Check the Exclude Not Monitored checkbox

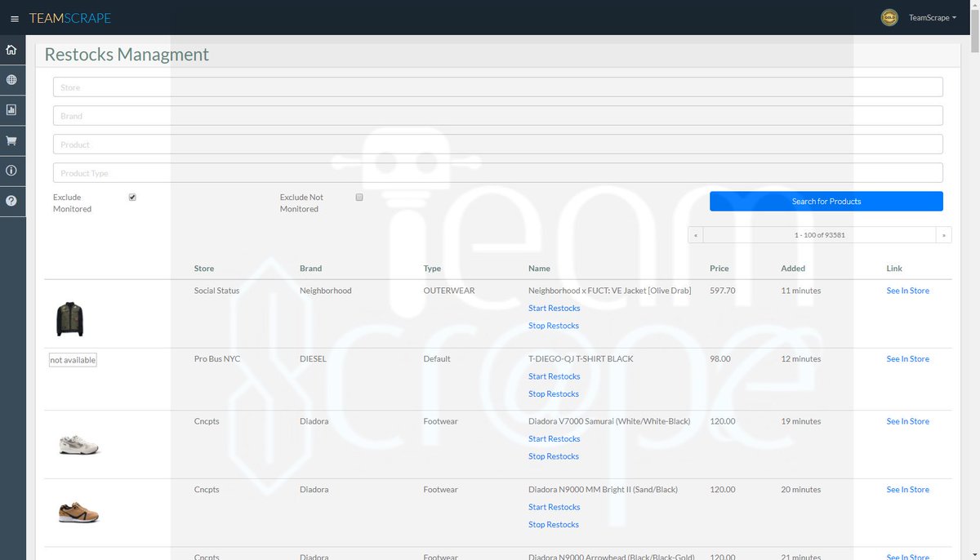(359, 197)
